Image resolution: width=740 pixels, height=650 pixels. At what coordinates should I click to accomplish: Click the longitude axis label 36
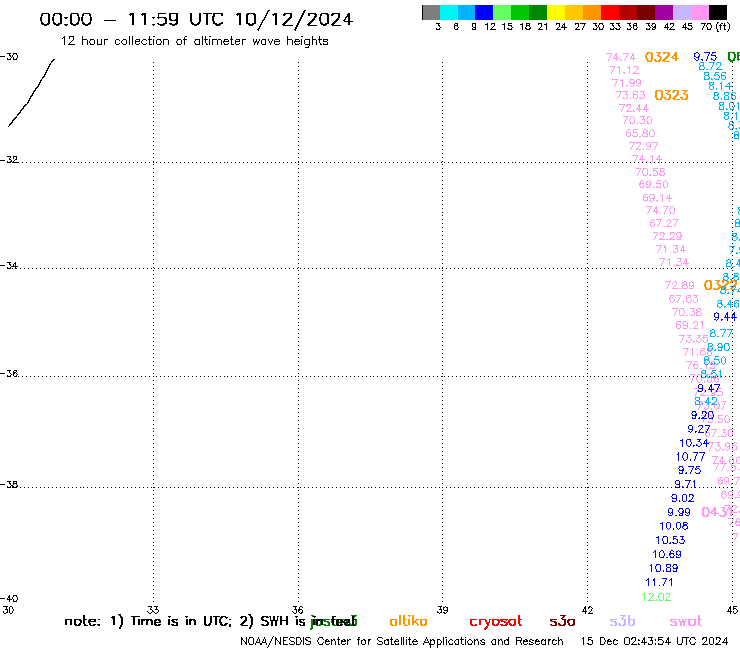(x=297, y=610)
